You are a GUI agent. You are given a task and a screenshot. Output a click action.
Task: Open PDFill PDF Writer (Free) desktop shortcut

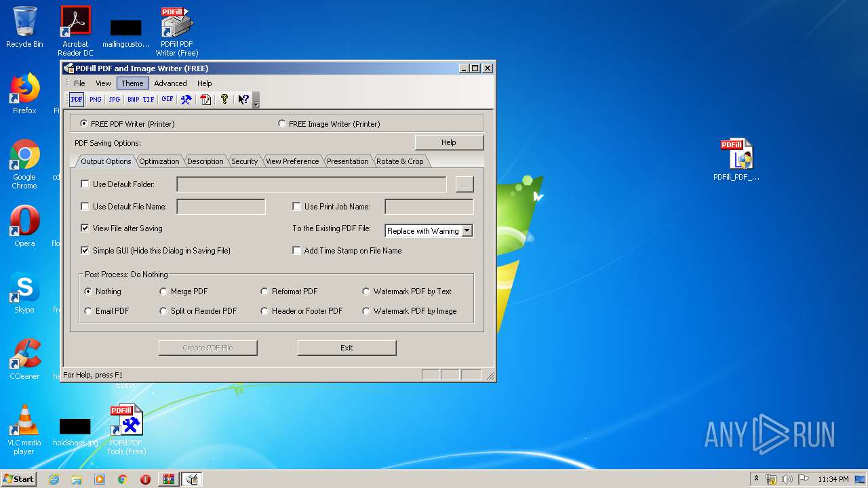177,31
